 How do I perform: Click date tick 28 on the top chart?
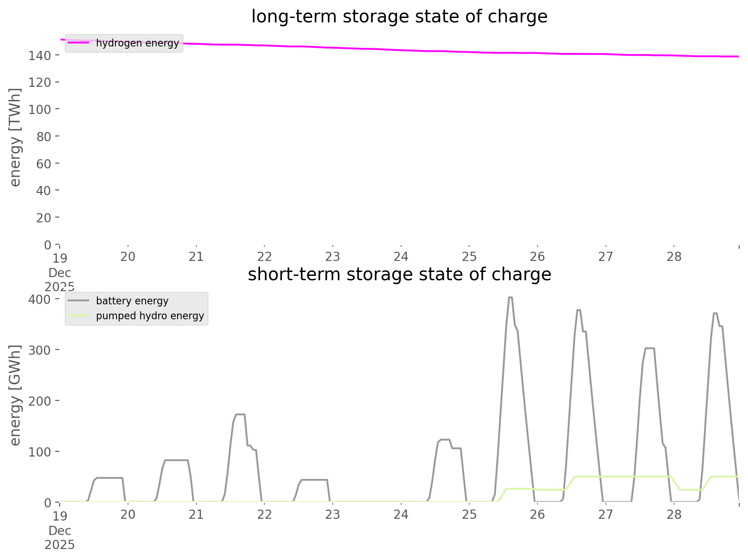674,257
